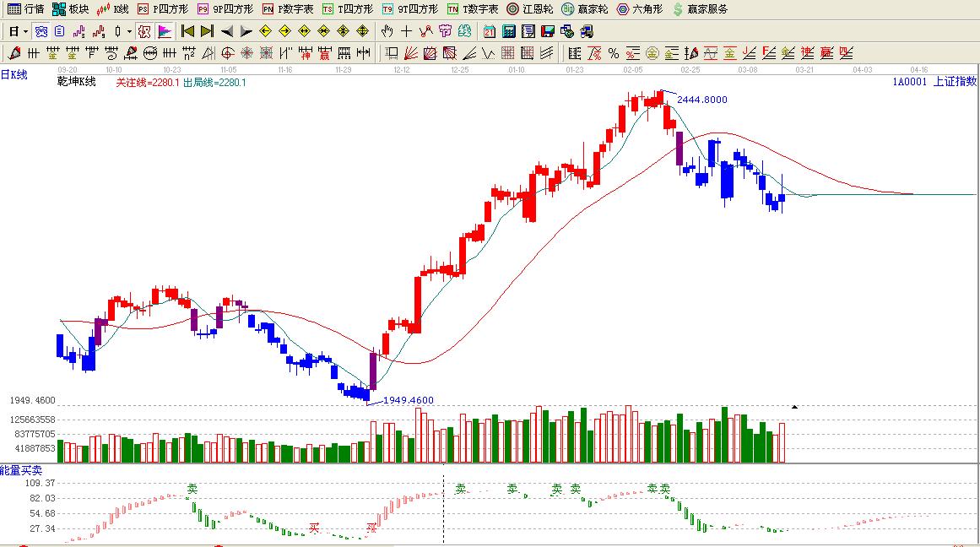The image size is (980, 547).
Task: Open the calendar date icon
Action: pos(490,31)
